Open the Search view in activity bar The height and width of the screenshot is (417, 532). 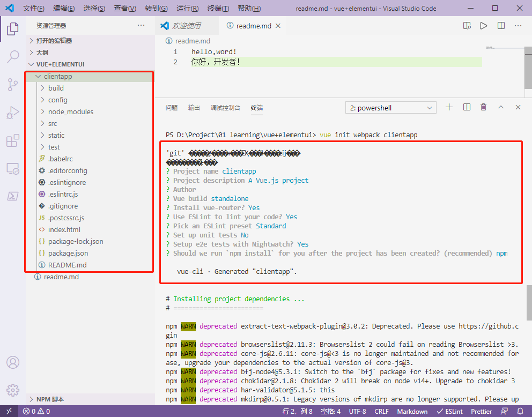point(12,57)
